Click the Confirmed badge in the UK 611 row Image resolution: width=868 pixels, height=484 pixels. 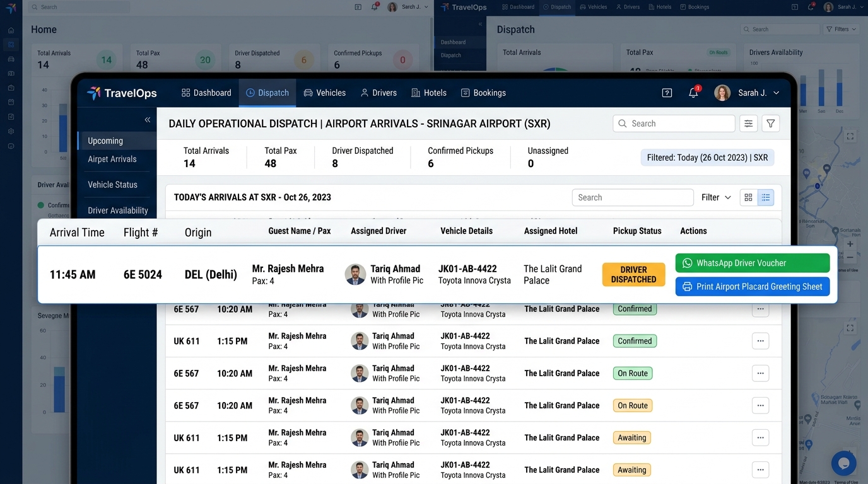[635, 341]
